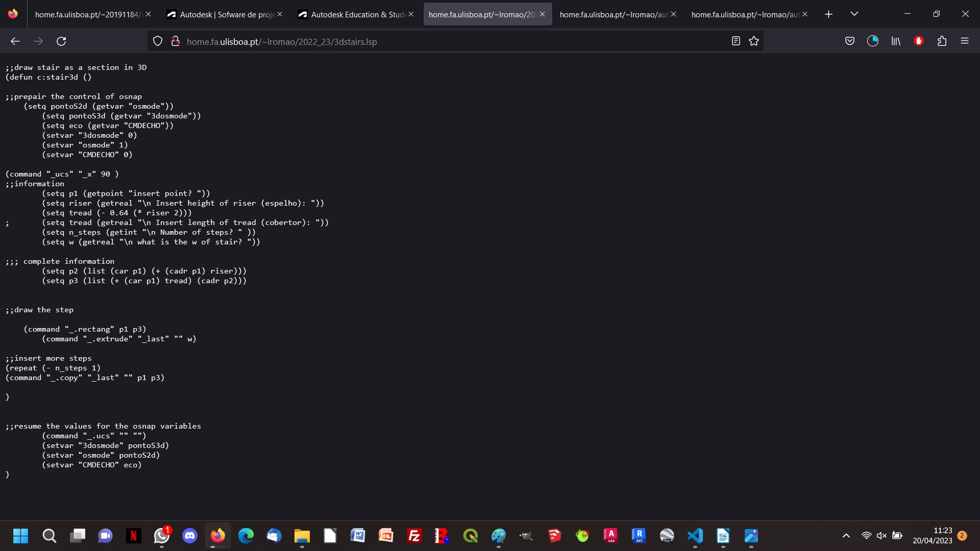Open the Firefox application hamburger menu
Screen dimensions: 980x551
pos(965,41)
